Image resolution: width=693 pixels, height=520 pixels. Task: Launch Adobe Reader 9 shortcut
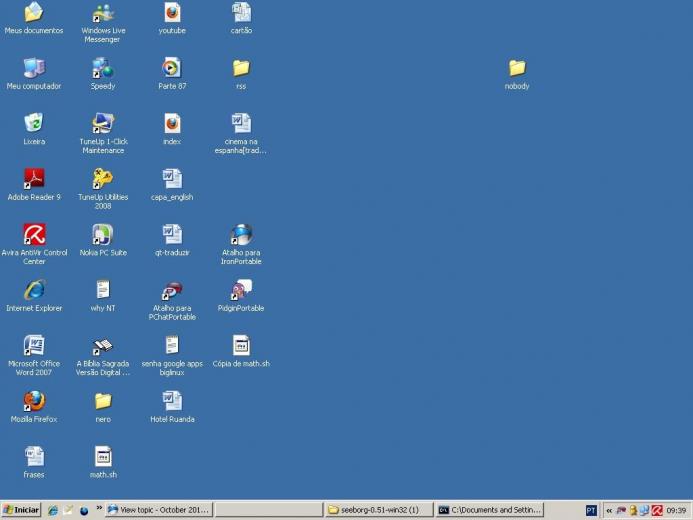[34, 179]
